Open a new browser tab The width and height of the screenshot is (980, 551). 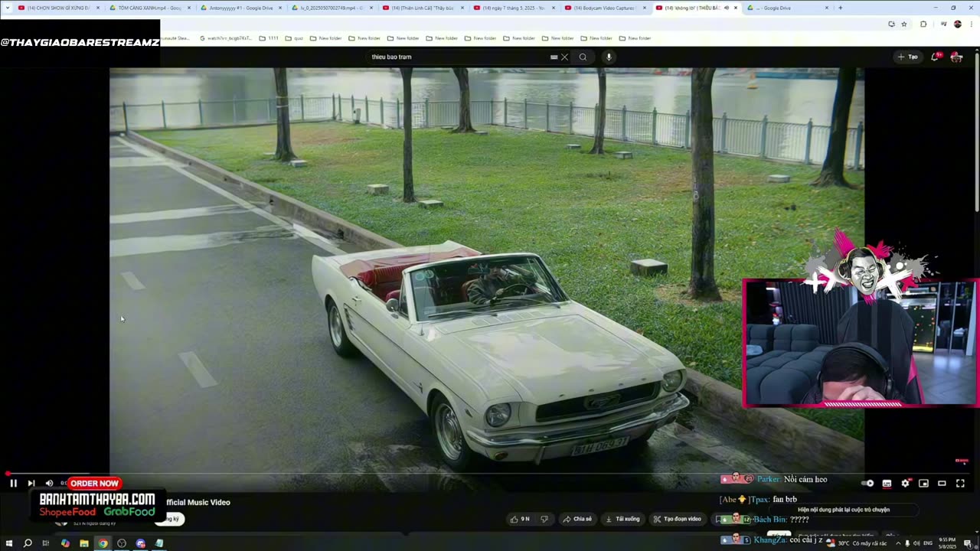(x=840, y=8)
